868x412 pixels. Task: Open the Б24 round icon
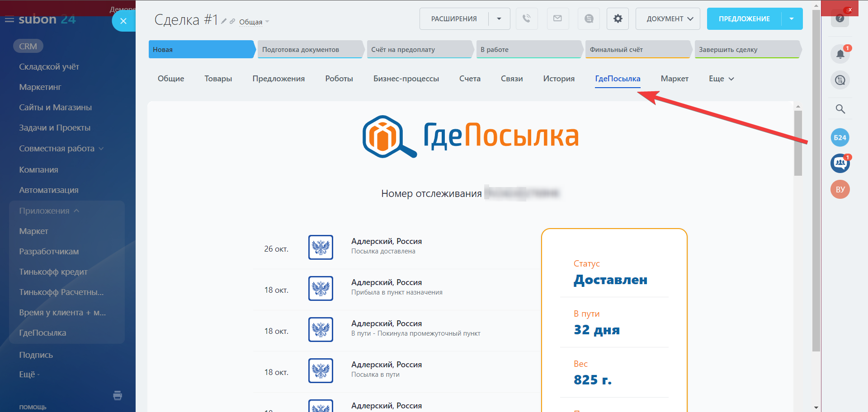point(840,138)
